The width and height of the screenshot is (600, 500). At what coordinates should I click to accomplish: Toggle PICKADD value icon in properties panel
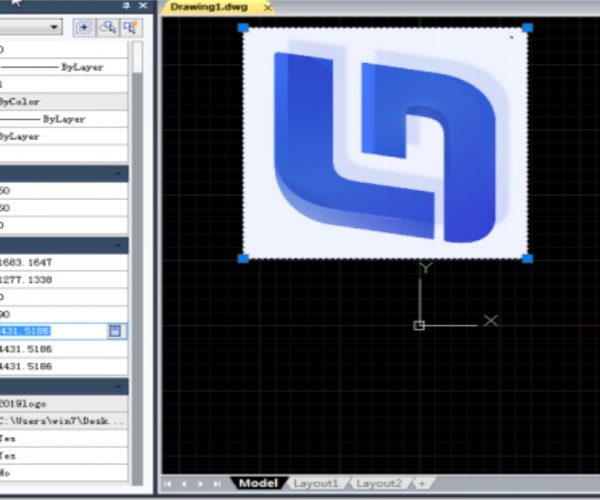click(x=84, y=28)
